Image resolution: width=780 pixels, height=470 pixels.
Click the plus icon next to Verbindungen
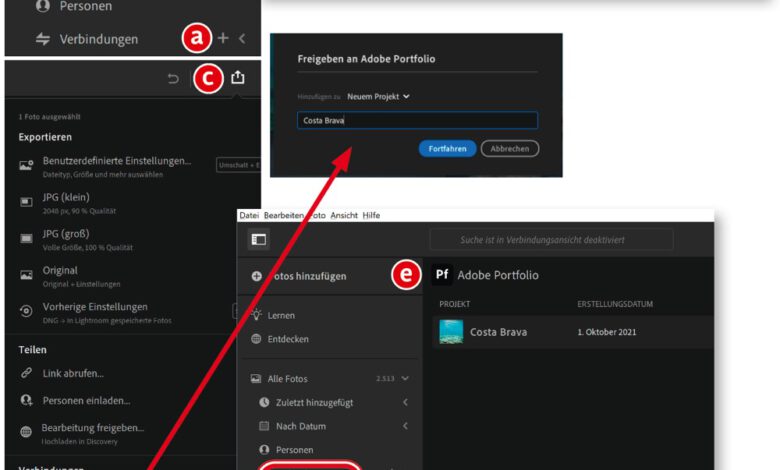click(223, 38)
